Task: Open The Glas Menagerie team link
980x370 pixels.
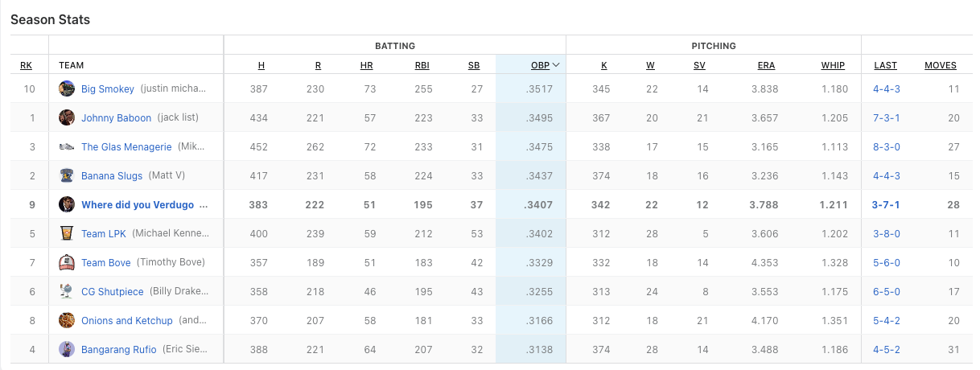Action: point(126,146)
